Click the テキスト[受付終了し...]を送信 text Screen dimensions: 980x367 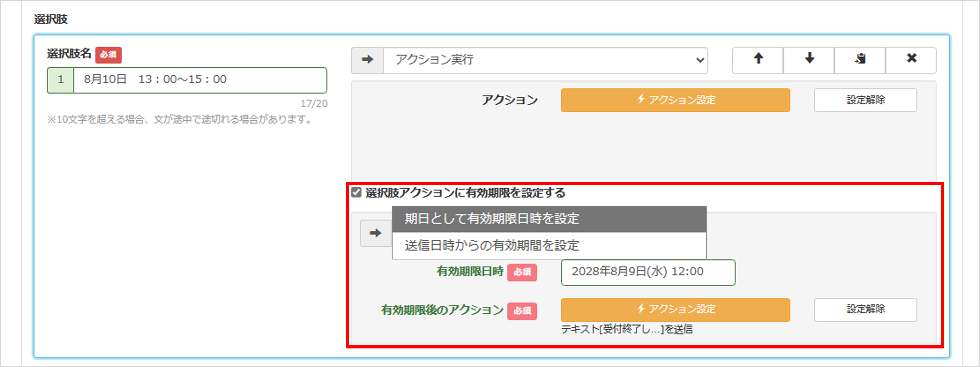pyautogui.click(x=626, y=329)
